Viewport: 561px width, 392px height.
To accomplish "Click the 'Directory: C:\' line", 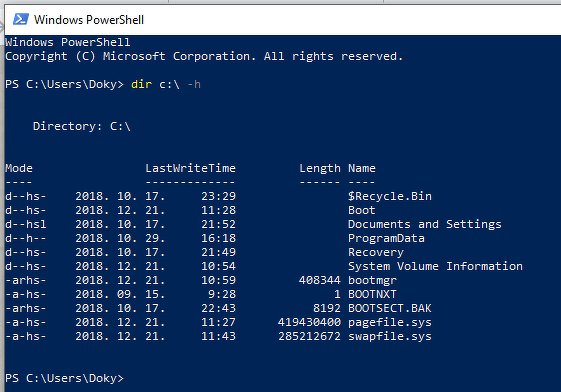I will (x=82, y=126).
